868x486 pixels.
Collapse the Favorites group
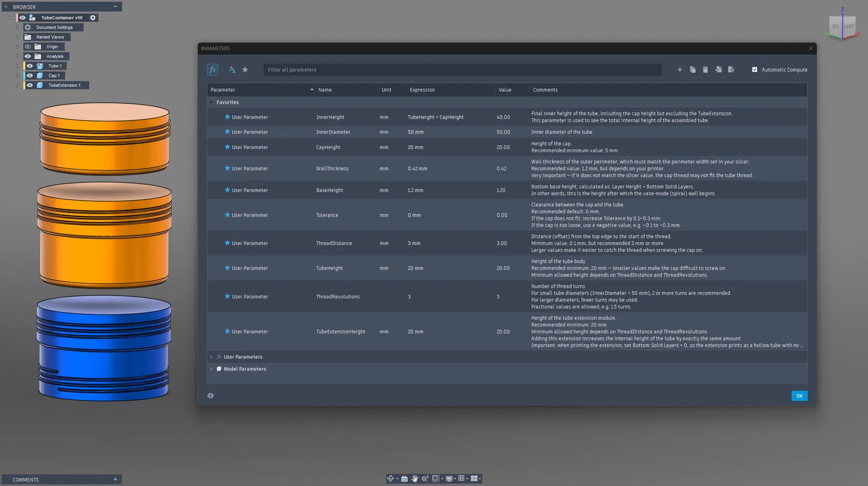[x=211, y=102]
